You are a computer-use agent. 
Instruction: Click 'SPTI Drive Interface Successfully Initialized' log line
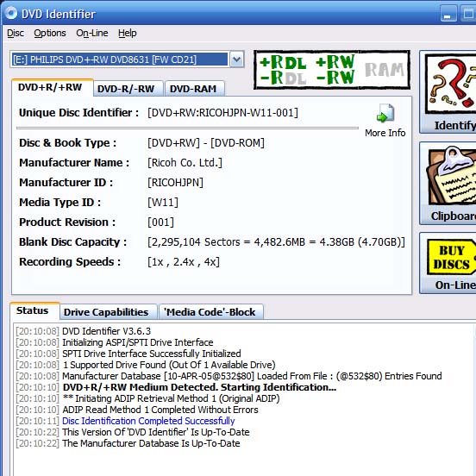point(152,354)
